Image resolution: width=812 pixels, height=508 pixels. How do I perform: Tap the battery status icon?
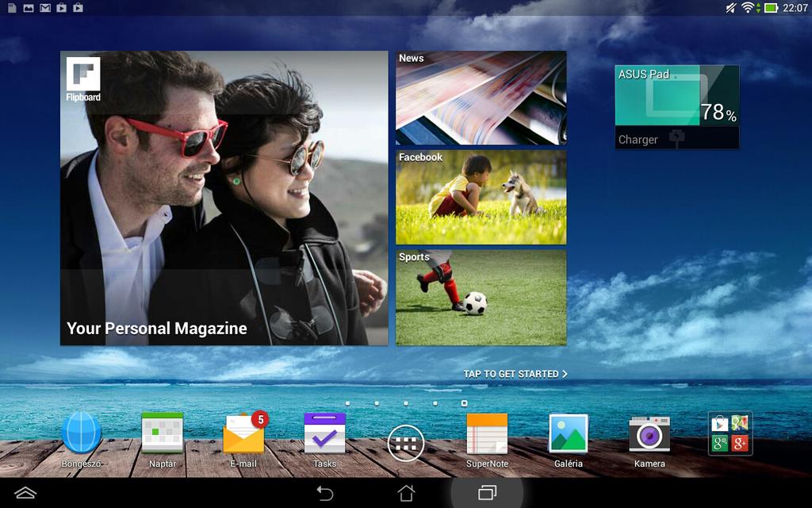click(771, 8)
